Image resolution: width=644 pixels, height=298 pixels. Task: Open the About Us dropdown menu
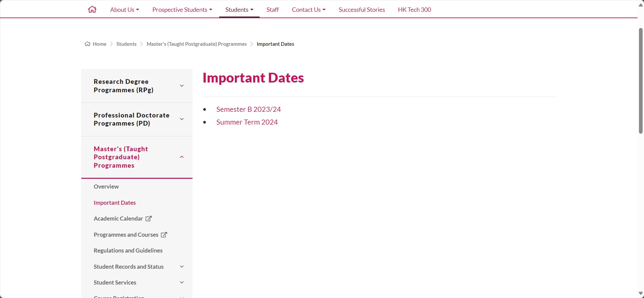pyautogui.click(x=124, y=9)
